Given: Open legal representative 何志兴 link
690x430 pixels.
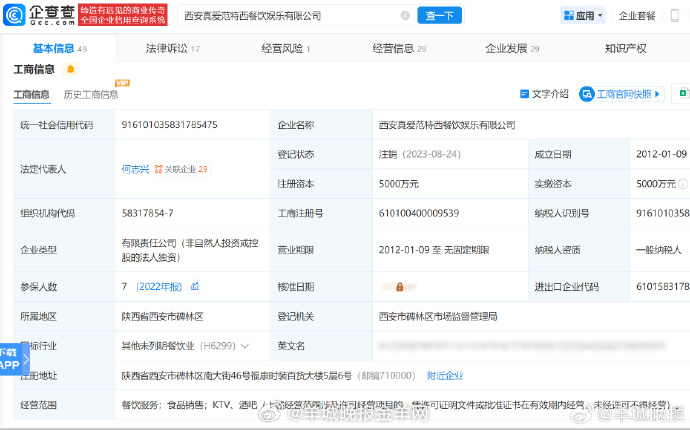Looking at the screenshot, I should coord(136,169).
